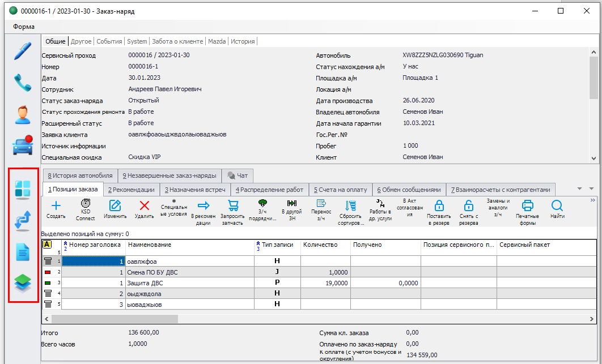Click the Изменить edit button
This screenshot has height=364, width=602.
(115, 209)
